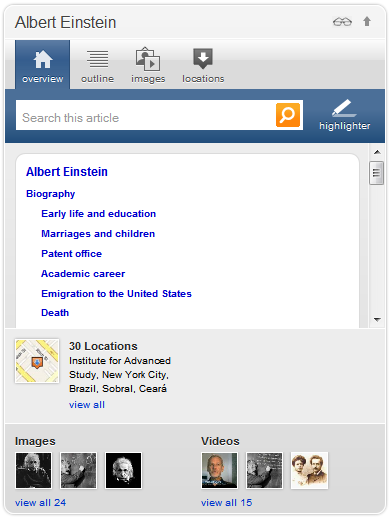391x517 pixels.
Task: Click the upward arrow icon in header
Action: click(367, 21)
